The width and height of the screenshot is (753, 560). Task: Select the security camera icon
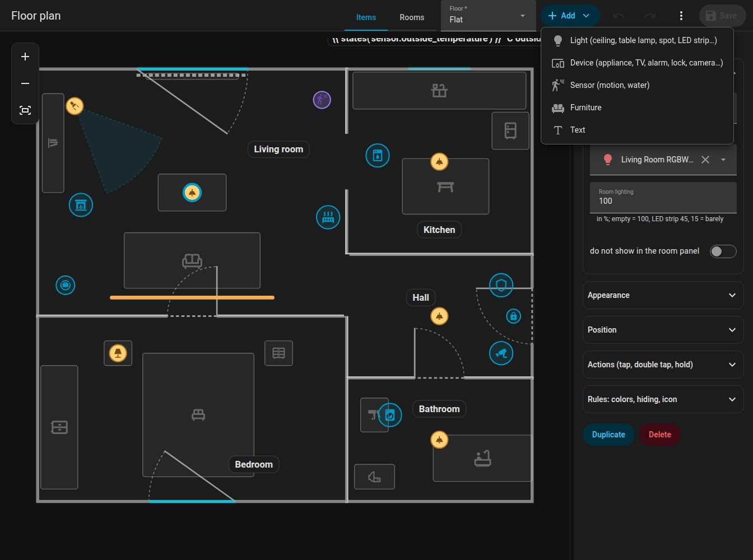coord(501,353)
